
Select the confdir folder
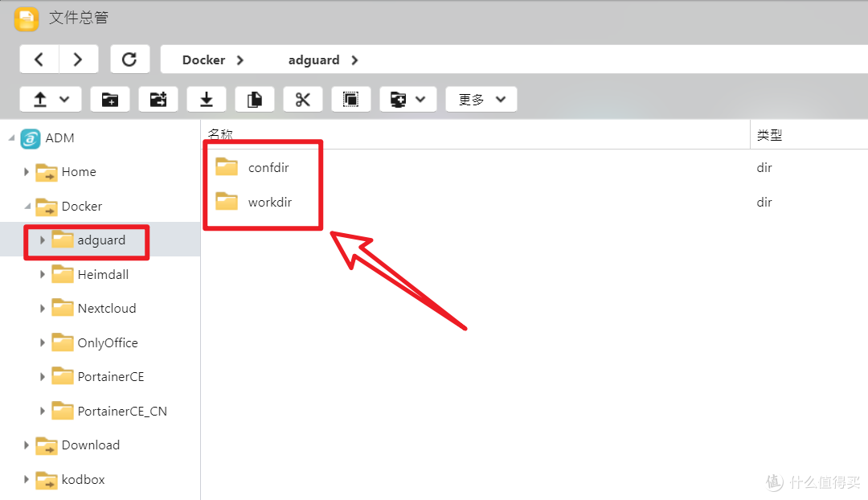[x=268, y=168]
